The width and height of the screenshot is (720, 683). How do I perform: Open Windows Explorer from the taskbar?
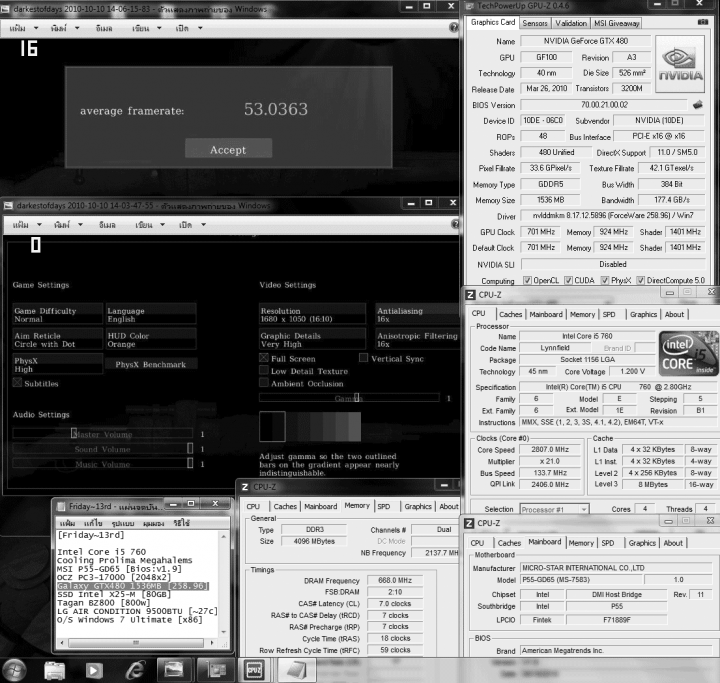[54, 670]
